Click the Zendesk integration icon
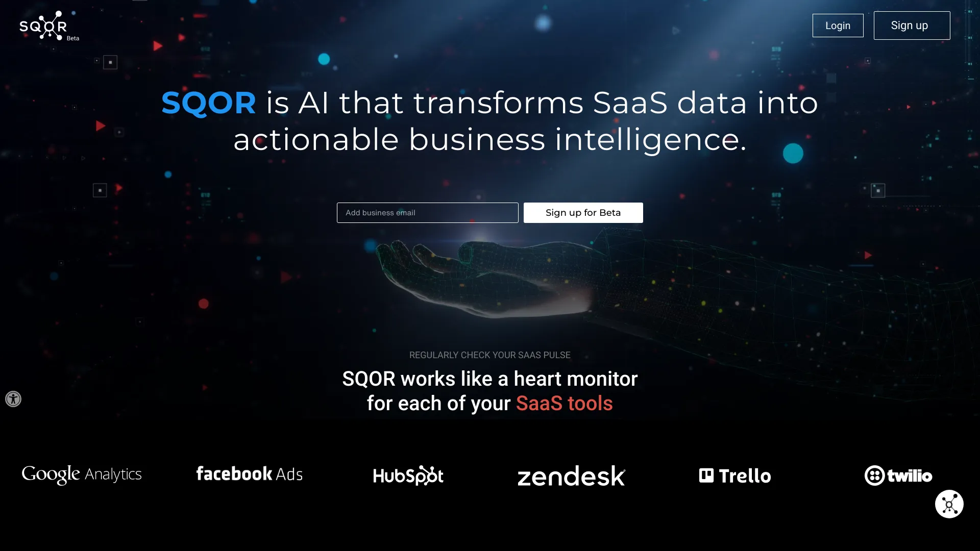 click(x=572, y=475)
